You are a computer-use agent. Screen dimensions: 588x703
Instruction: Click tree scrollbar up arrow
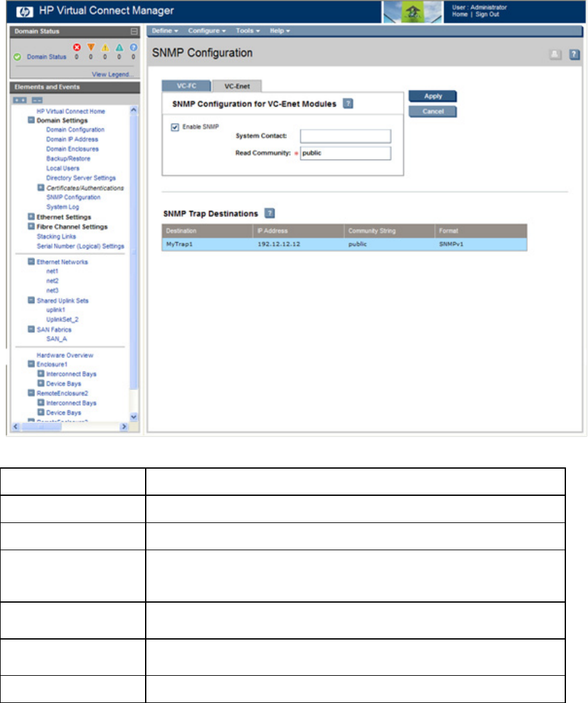(x=133, y=110)
